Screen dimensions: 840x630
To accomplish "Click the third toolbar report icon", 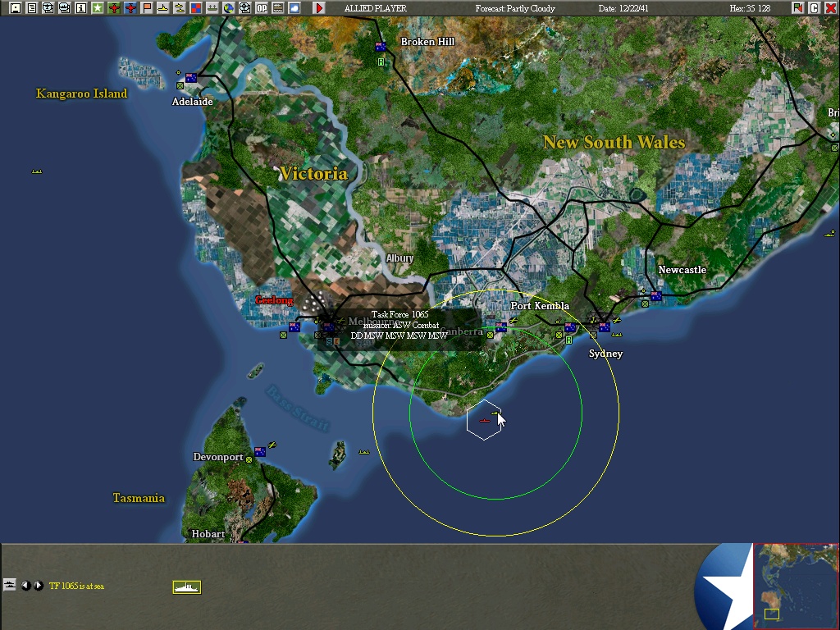I will tap(48, 8).
